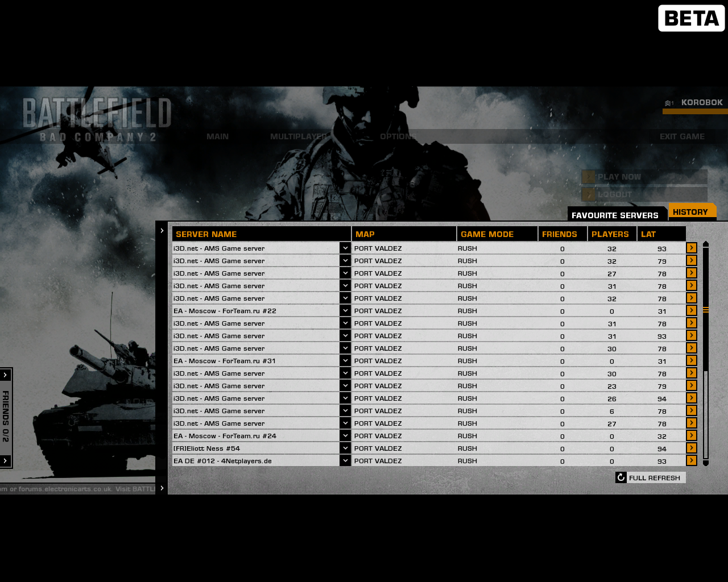
Task: Click RUSH in the EA DE #012 row
Action: click(468, 461)
